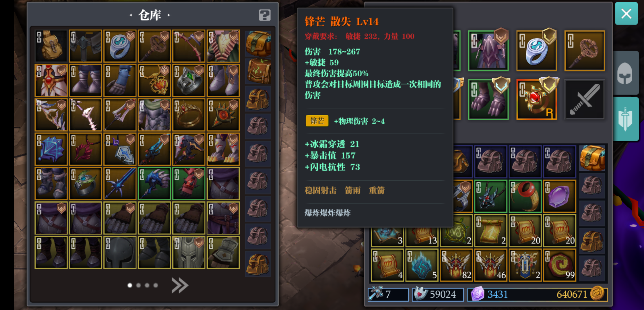
Task: Open the orange satchel warehouse bag tab
Action: (258, 44)
